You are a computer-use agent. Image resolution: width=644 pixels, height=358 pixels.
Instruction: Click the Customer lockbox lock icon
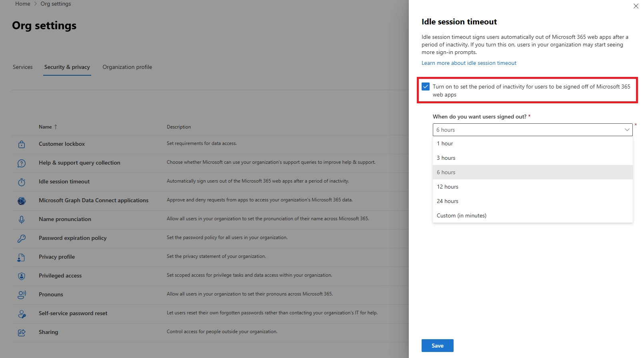pyautogui.click(x=22, y=144)
